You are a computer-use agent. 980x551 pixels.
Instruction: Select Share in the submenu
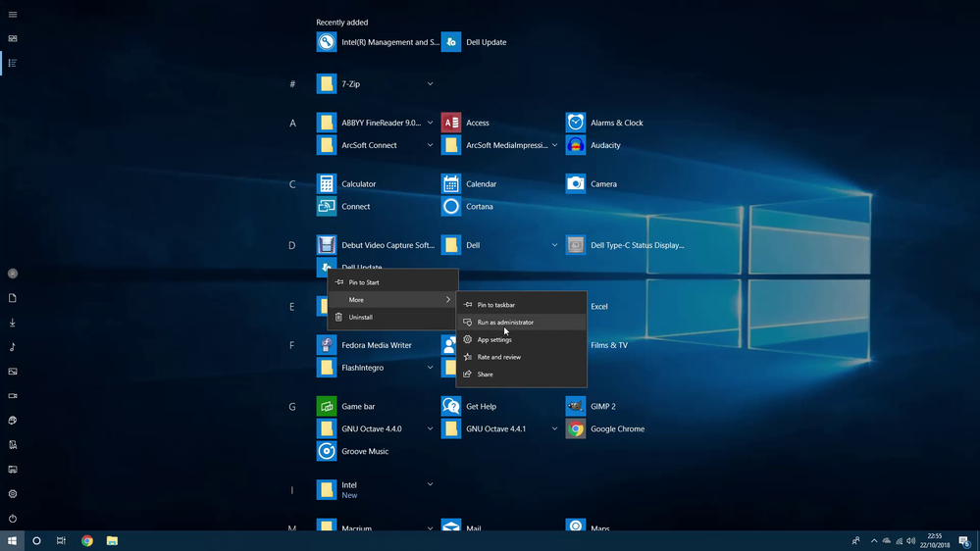coord(521,375)
